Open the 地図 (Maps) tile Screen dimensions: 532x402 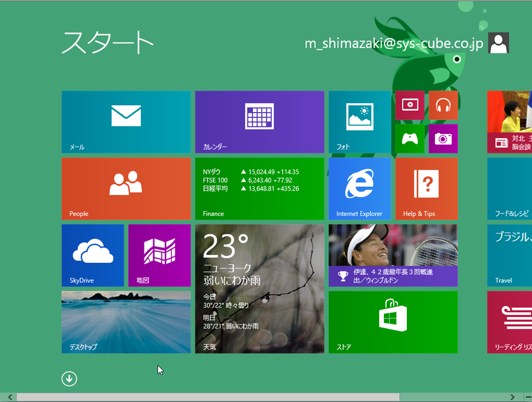pos(160,255)
